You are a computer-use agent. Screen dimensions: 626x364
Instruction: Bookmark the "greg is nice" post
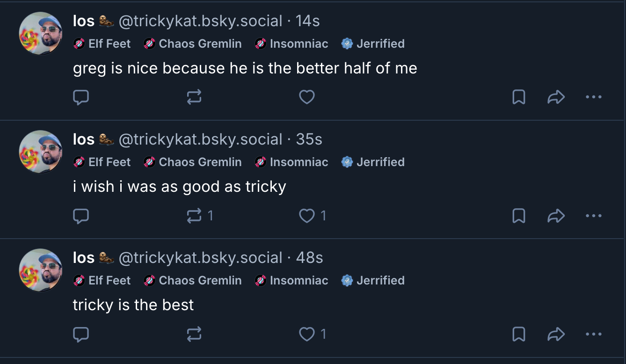click(x=519, y=97)
